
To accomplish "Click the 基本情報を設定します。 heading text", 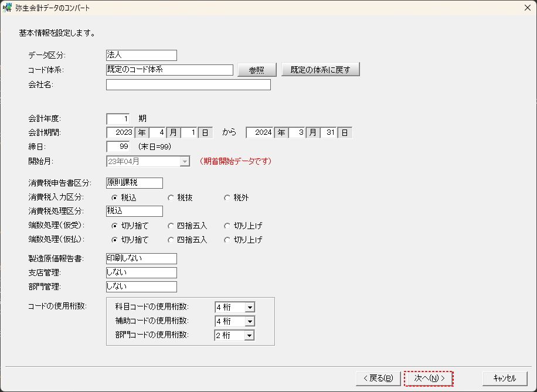I will (x=57, y=33).
